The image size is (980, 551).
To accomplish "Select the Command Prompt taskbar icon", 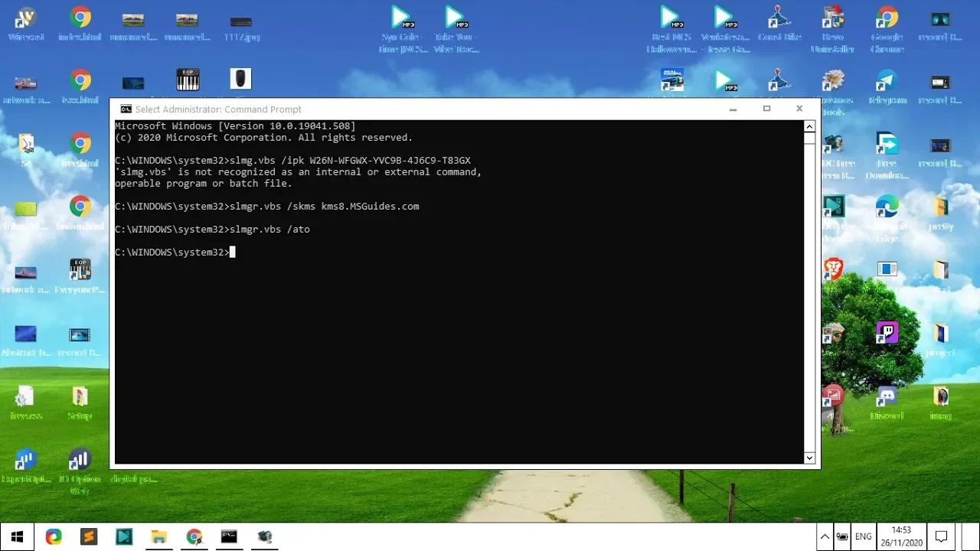I will tap(229, 536).
